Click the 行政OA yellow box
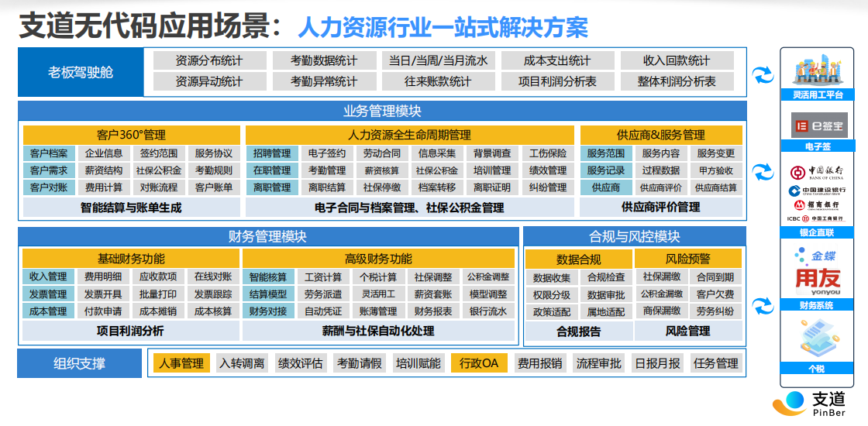868x426 pixels. (x=479, y=363)
